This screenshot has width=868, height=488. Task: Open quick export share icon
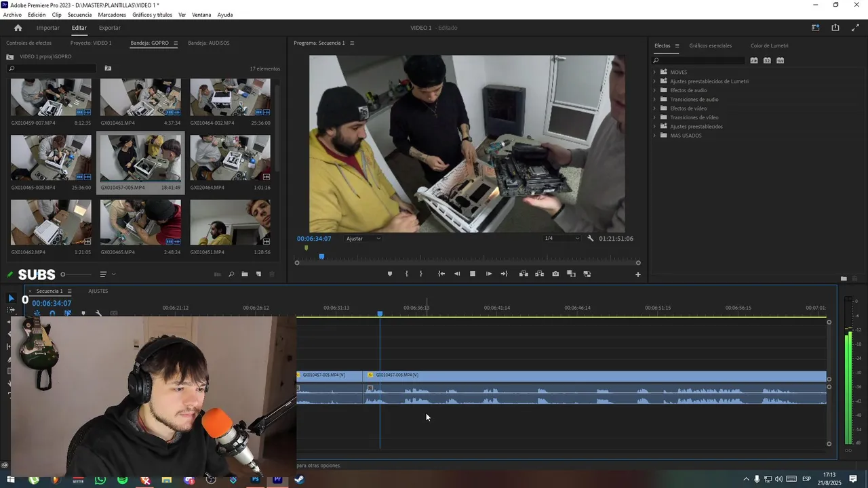pyautogui.click(x=835, y=28)
